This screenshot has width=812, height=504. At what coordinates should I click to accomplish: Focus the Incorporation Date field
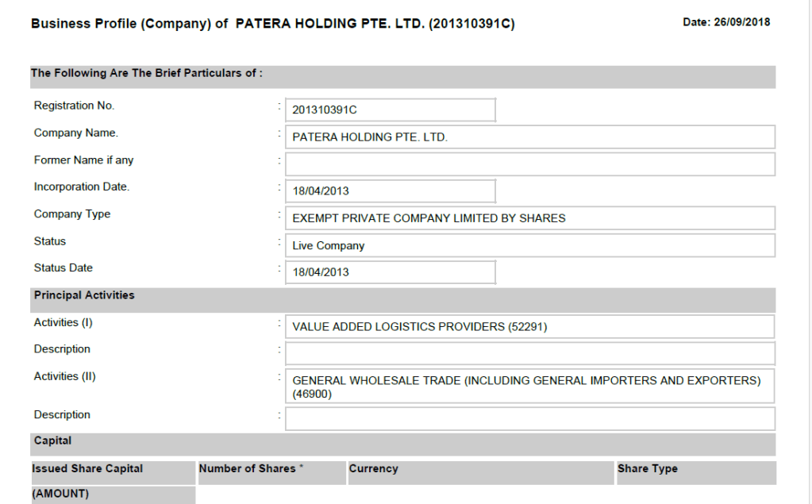[x=391, y=191]
